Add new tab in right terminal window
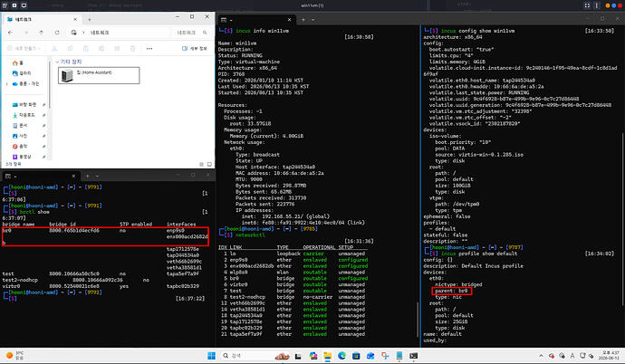 click(303, 20)
